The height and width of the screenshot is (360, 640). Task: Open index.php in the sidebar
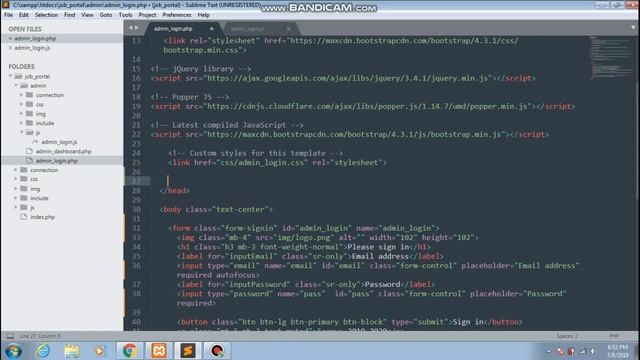click(42, 217)
